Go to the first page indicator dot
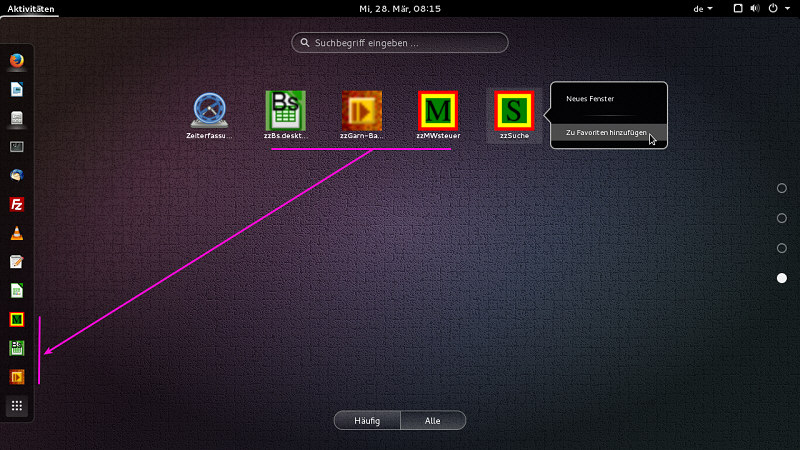800x450 pixels. pyautogui.click(x=782, y=188)
